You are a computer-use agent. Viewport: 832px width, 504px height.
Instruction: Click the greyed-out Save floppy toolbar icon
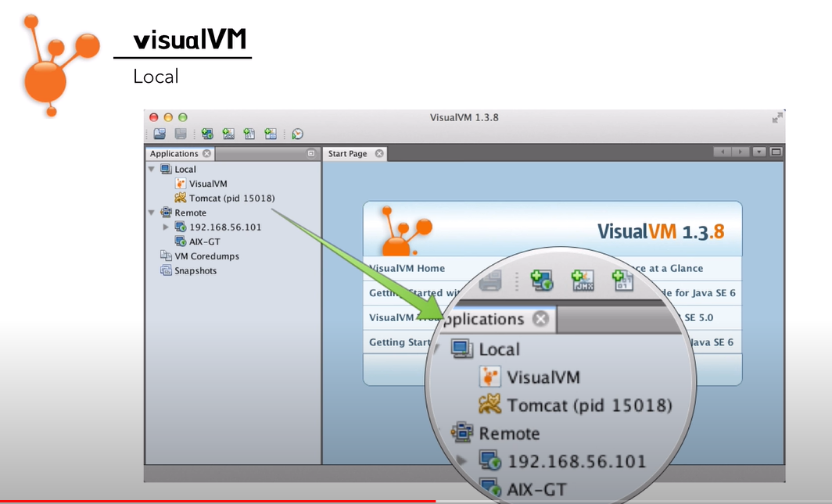[x=181, y=134]
